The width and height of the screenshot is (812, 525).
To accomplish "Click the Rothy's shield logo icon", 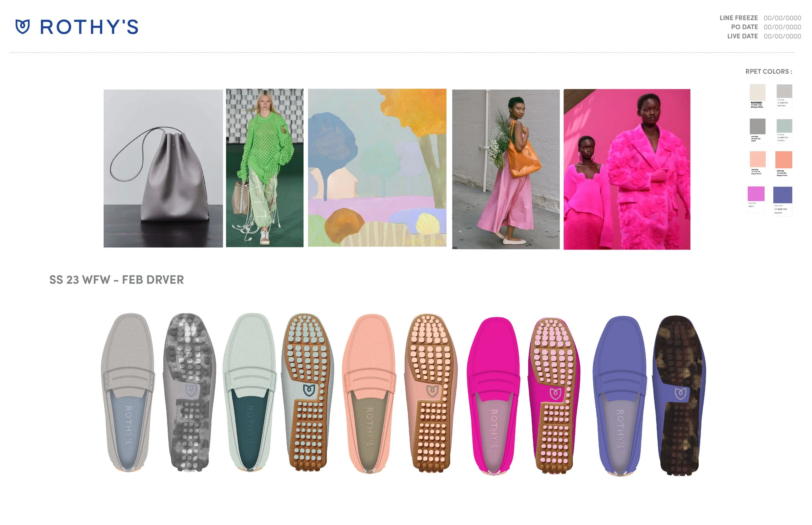I will [22, 27].
